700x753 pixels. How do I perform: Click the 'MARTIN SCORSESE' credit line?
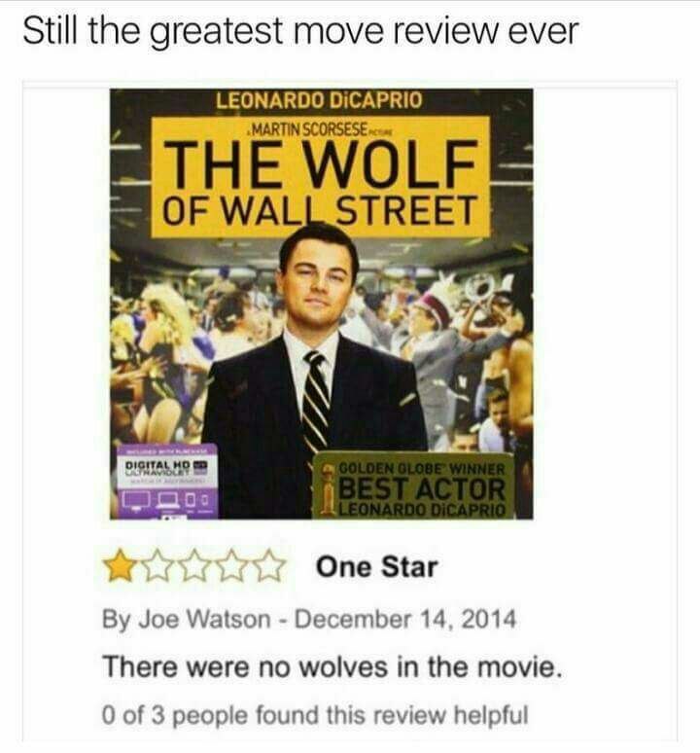pyautogui.click(x=309, y=128)
